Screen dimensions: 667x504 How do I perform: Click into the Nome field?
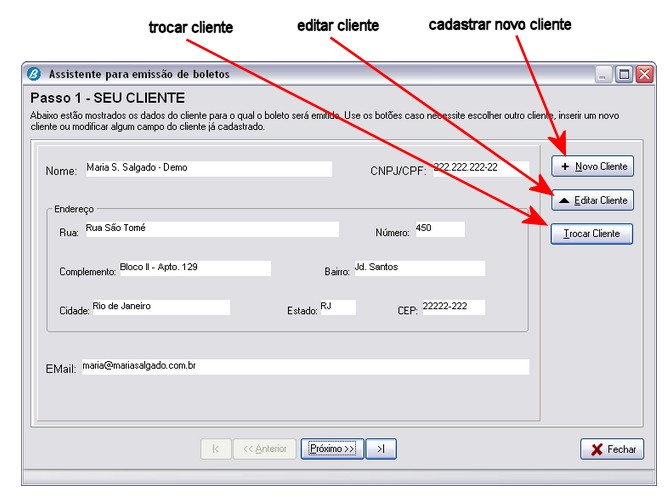[x=207, y=169]
